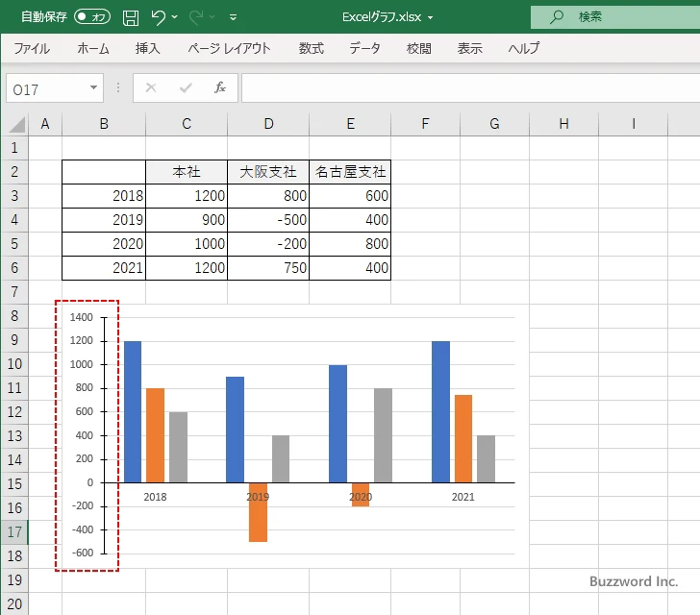Select column D header
700x615 pixels.
268,124
